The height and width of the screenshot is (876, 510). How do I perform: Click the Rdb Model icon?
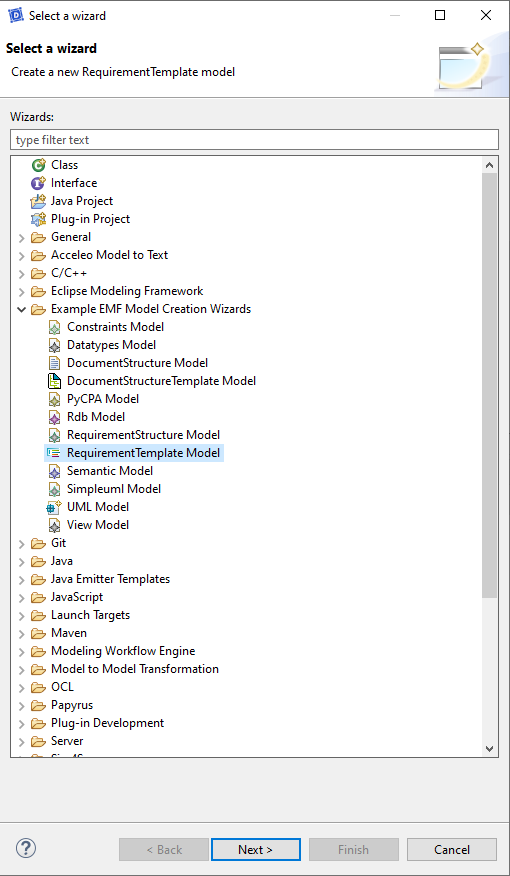(x=54, y=417)
